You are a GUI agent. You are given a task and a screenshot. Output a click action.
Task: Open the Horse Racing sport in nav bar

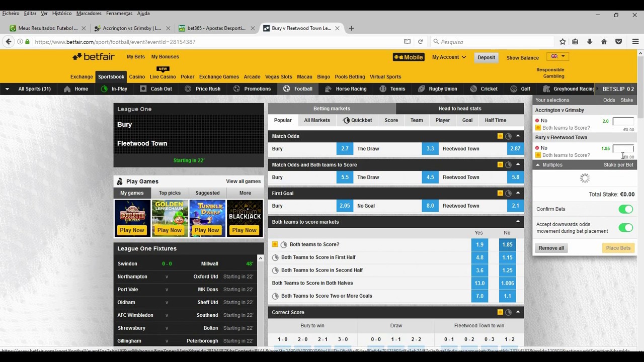[x=346, y=89]
